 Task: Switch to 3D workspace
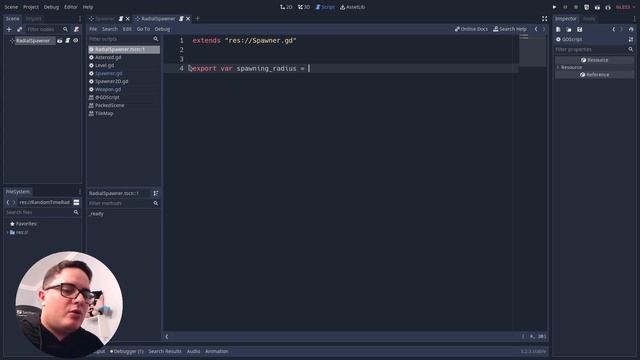coord(304,7)
